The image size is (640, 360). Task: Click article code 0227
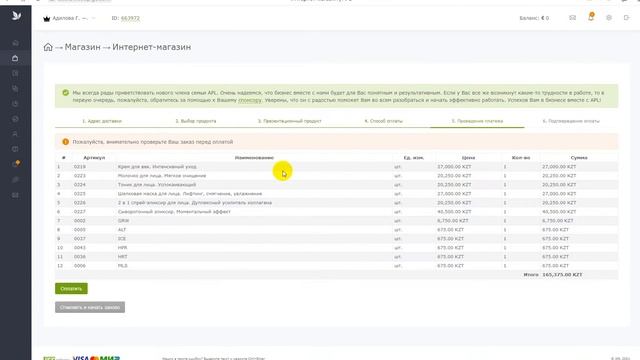pos(80,212)
